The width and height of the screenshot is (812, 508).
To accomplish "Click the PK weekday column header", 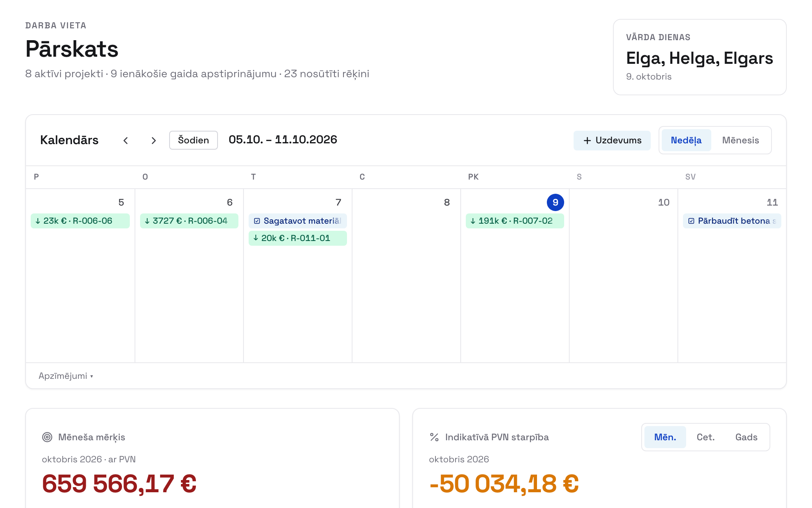I will click(x=473, y=177).
